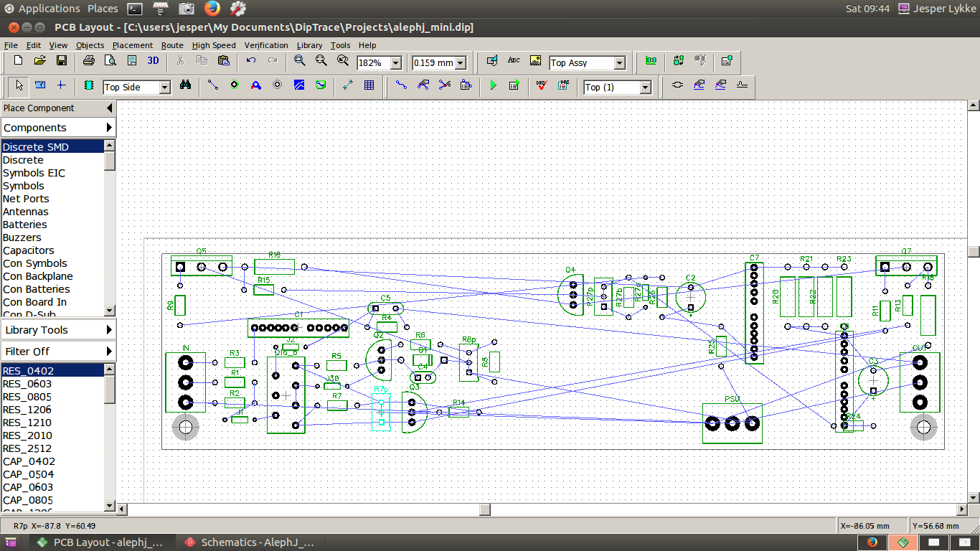The image size is (980, 551).
Task: Open the Top Assy layer dropdown
Action: point(620,63)
